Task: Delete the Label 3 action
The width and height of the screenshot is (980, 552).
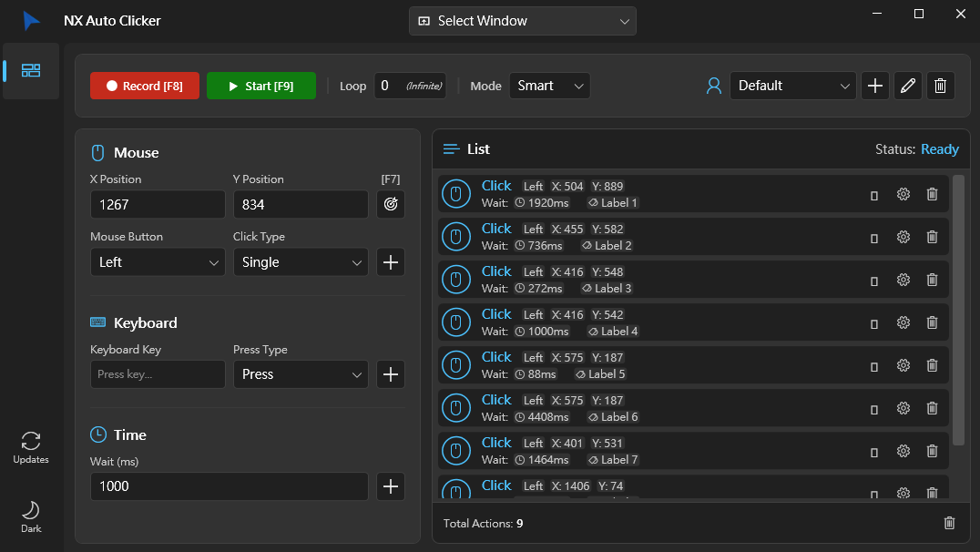Action: point(932,280)
